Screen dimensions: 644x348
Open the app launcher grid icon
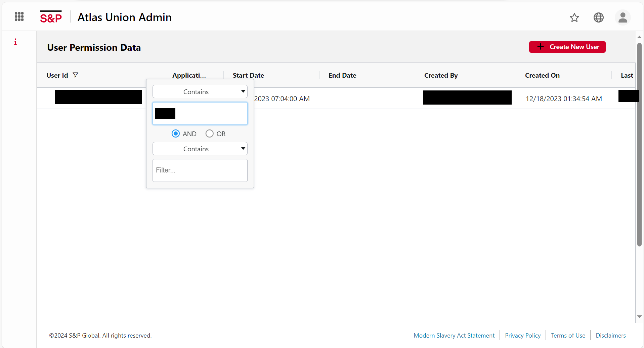pos(19,16)
